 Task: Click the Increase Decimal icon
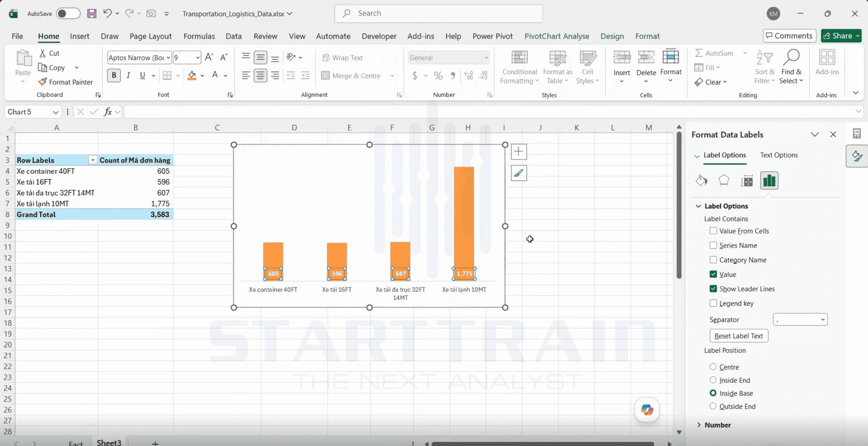point(469,76)
